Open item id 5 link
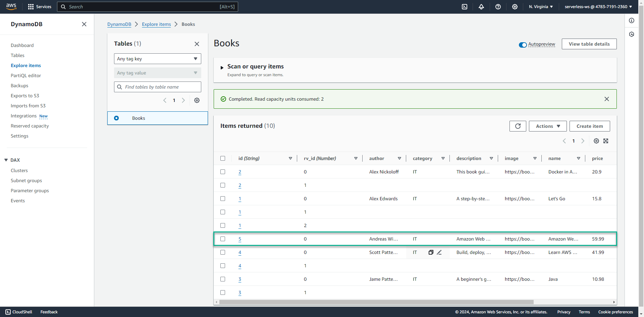Screen dimensions: 644x317 (x=240, y=239)
